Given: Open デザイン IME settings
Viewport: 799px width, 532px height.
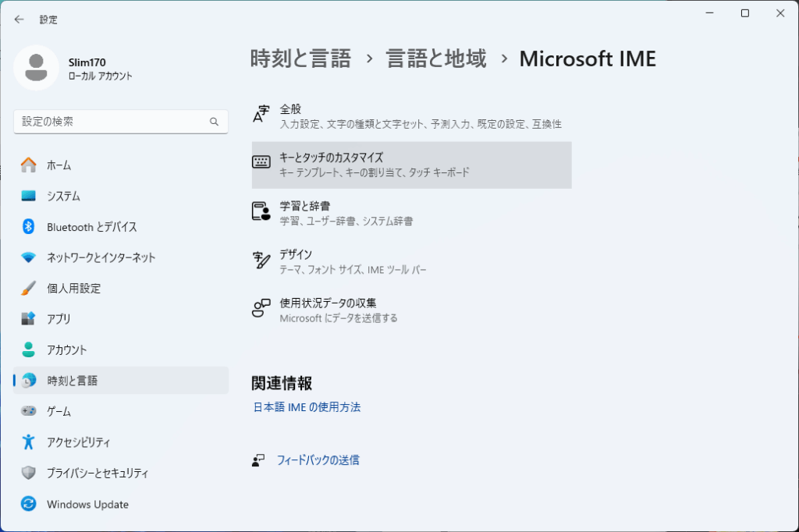Looking at the screenshot, I should pos(412,262).
